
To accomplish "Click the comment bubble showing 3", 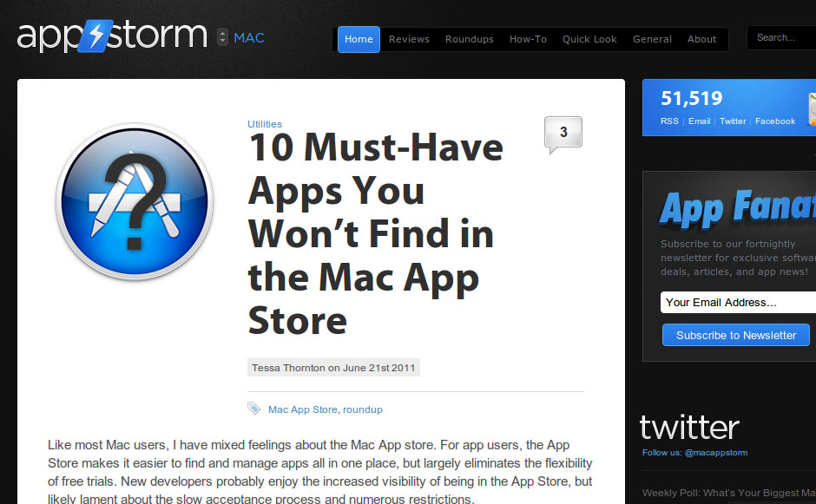I will [563, 134].
